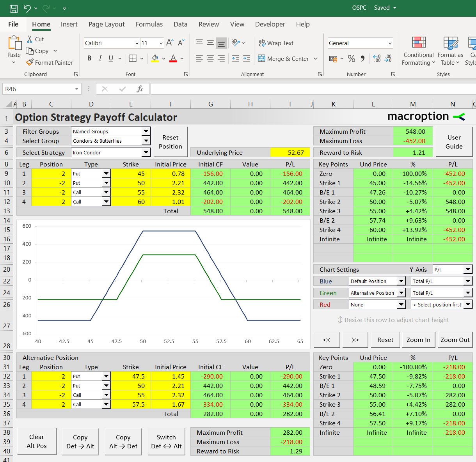Toggle Wrap Text option

[276, 43]
